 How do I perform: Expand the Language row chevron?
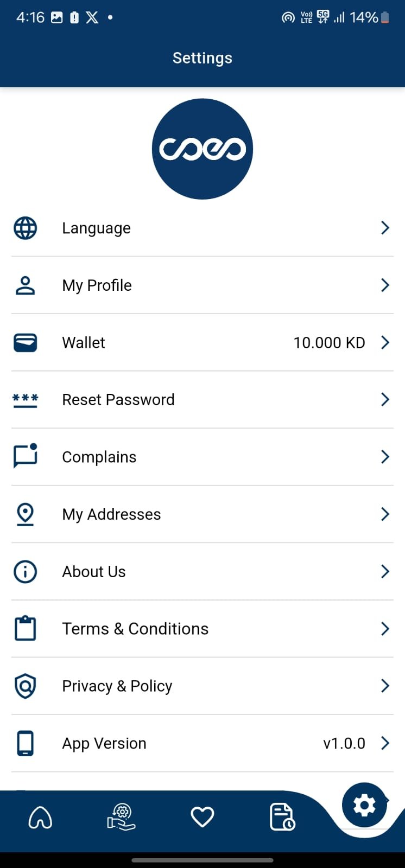click(x=385, y=228)
